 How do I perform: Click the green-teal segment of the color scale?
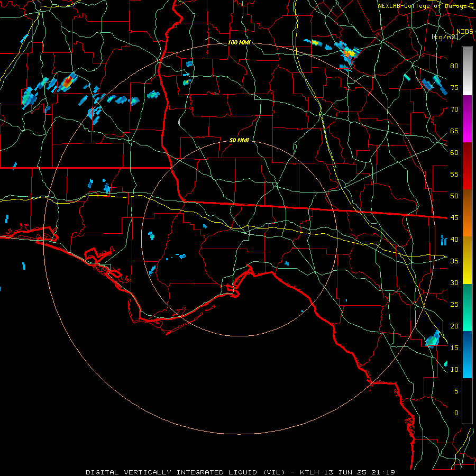click(x=467, y=307)
